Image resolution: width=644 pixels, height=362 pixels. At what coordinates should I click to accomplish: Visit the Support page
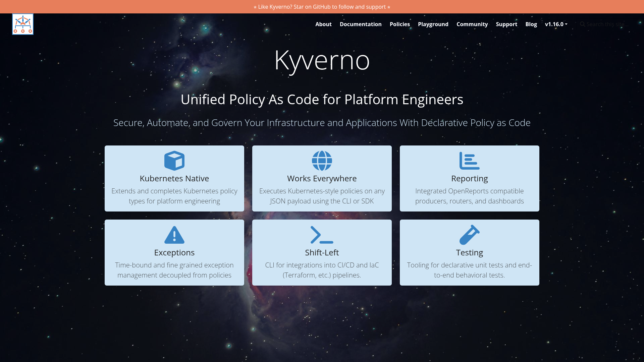(506, 24)
